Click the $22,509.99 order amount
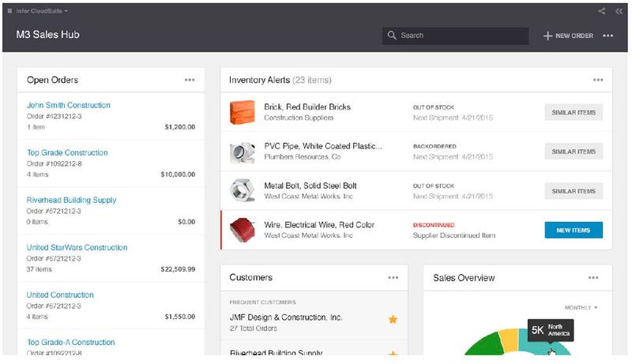 point(178,269)
